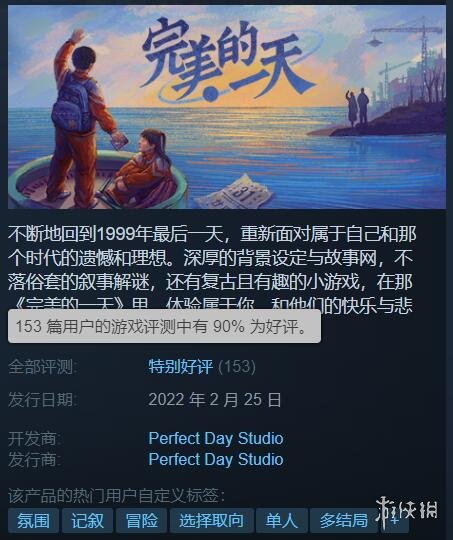Choose the 冒险 tag
Image resolution: width=453 pixels, height=540 pixels.
[x=142, y=520]
